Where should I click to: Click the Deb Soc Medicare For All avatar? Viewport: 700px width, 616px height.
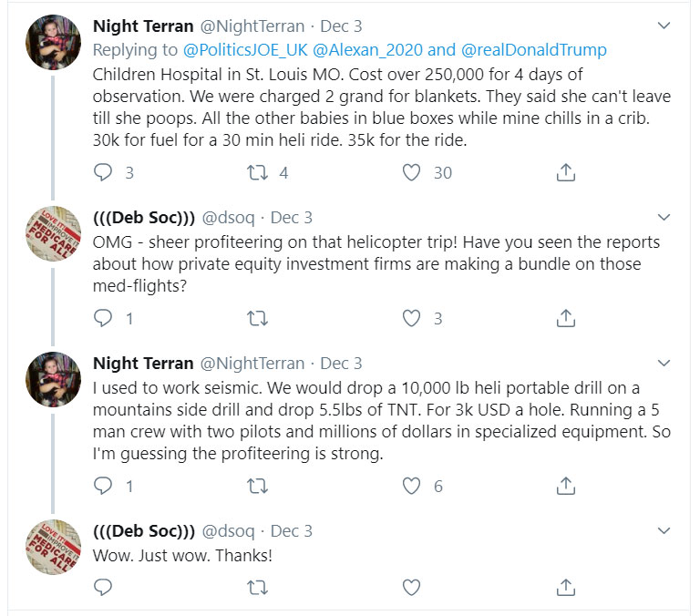(53, 231)
